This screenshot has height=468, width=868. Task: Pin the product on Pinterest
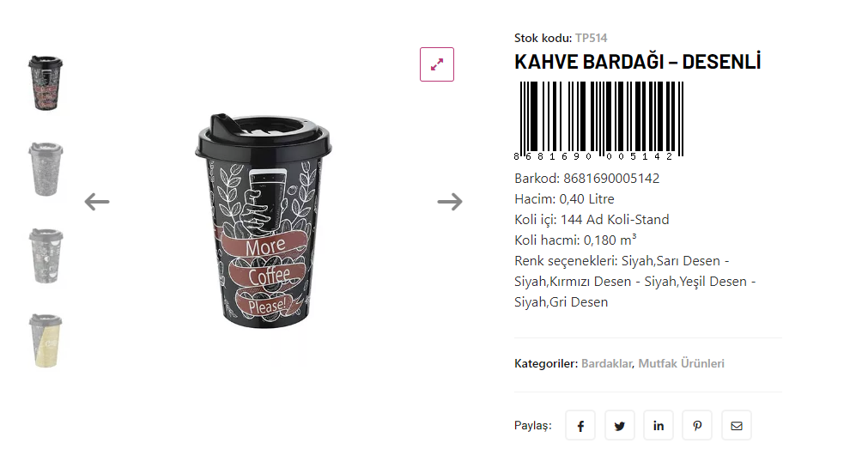(x=697, y=425)
